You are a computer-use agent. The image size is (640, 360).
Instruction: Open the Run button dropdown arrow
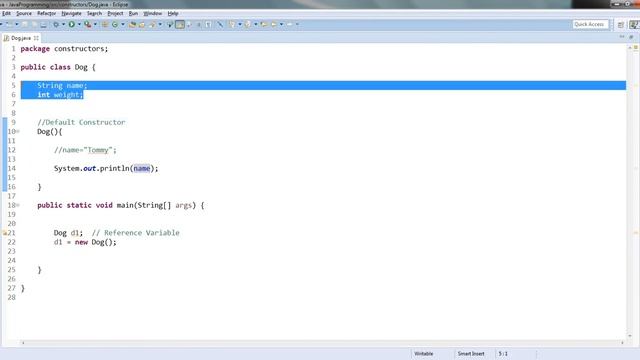[79, 24]
